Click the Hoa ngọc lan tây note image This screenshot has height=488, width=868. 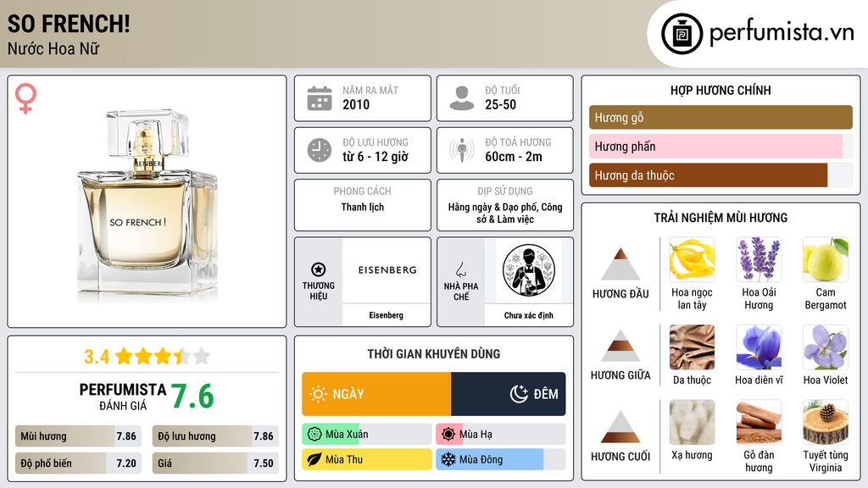[x=692, y=259]
